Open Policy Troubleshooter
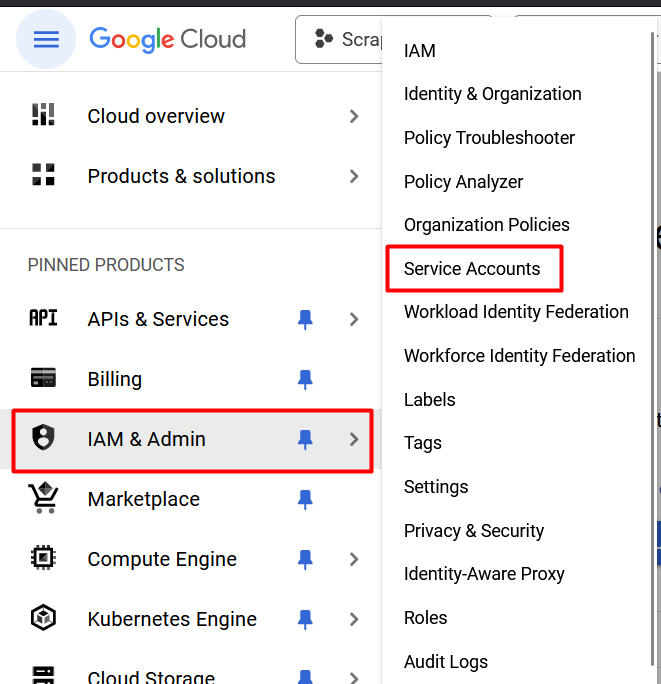The width and height of the screenshot is (661, 684). tap(489, 138)
